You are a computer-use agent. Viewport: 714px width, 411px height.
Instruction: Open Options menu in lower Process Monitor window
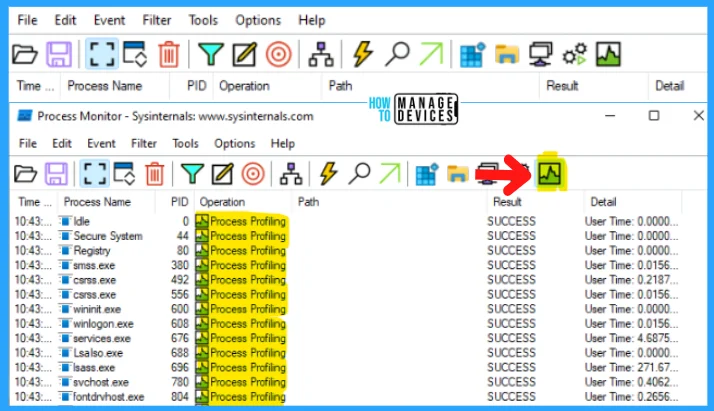point(235,144)
